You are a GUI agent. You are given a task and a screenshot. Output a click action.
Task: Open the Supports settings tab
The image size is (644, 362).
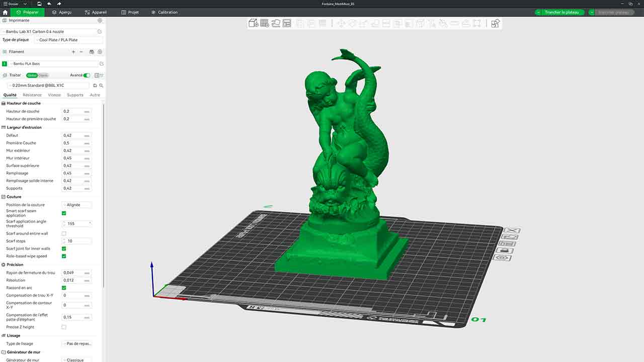[x=75, y=95]
